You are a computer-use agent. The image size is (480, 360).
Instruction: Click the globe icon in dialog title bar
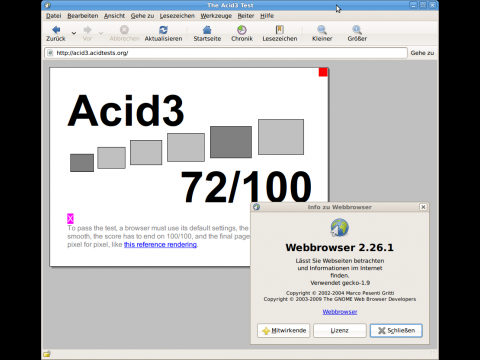coord(256,207)
